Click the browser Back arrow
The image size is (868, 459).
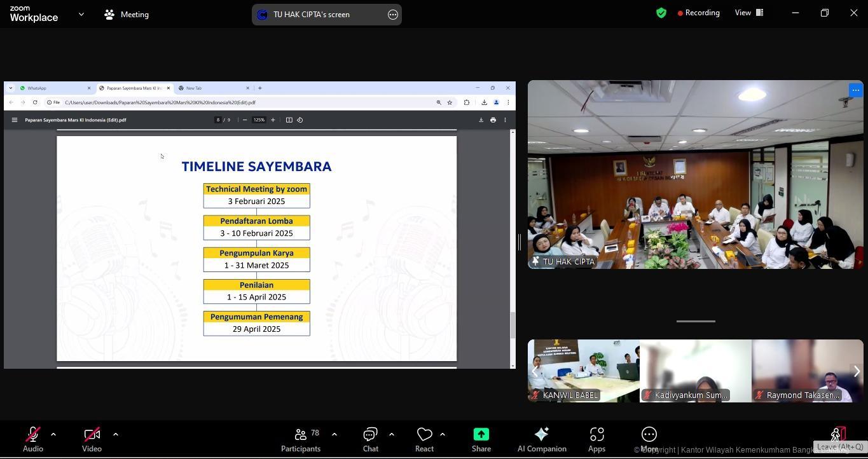11,102
